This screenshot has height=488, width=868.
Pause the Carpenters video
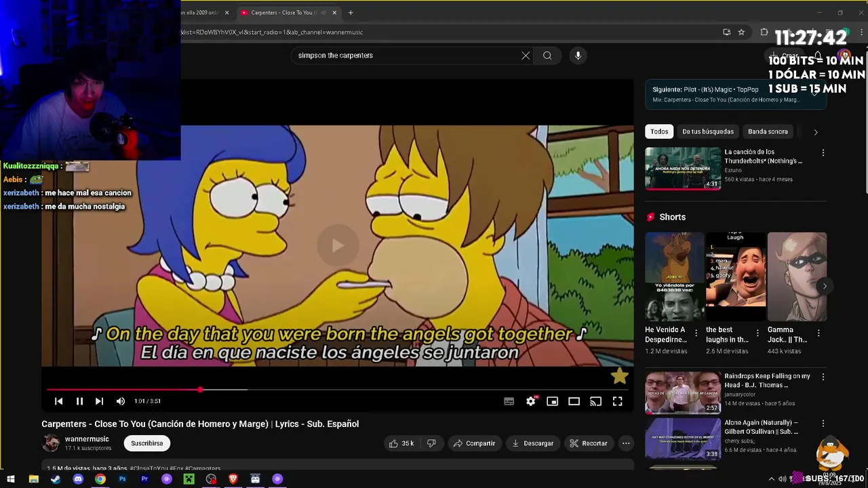79,401
